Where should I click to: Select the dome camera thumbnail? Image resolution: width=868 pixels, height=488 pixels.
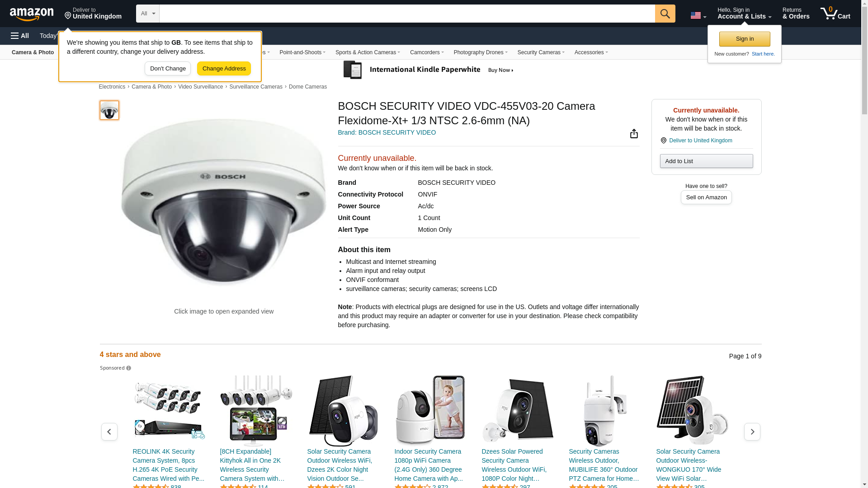(x=109, y=110)
